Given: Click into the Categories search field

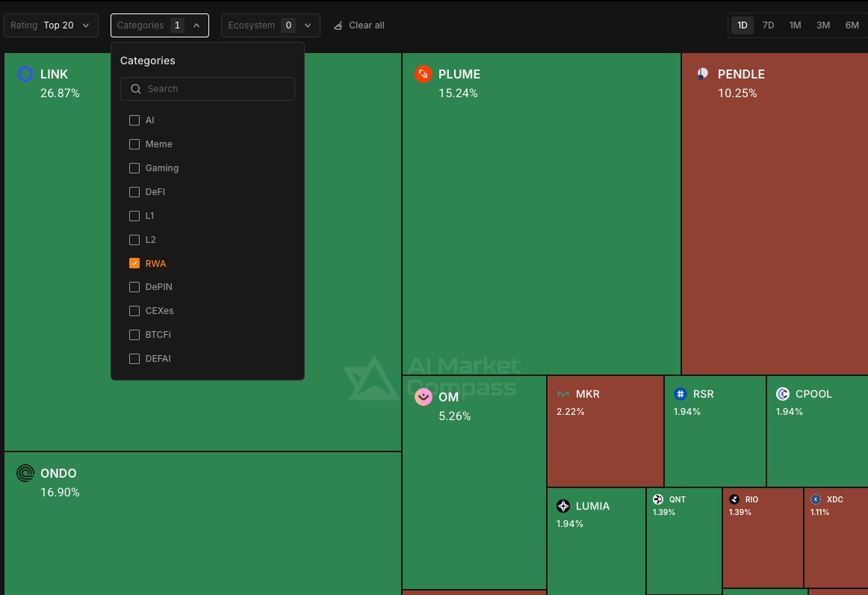Looking at the screenshot, I should 208,89.
